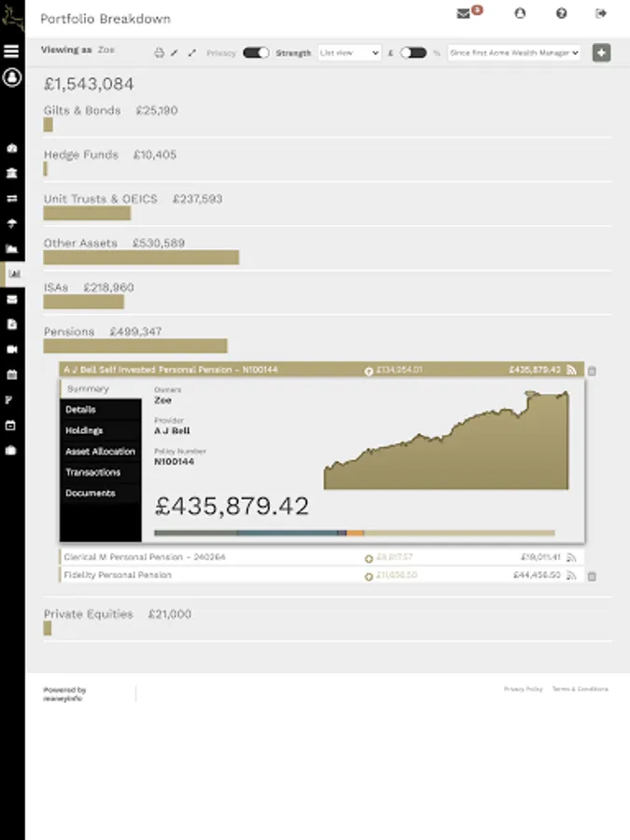Screen dimensions: 630x840
Task: Open the document icon in the sidebar
Action: click(12, 324)
